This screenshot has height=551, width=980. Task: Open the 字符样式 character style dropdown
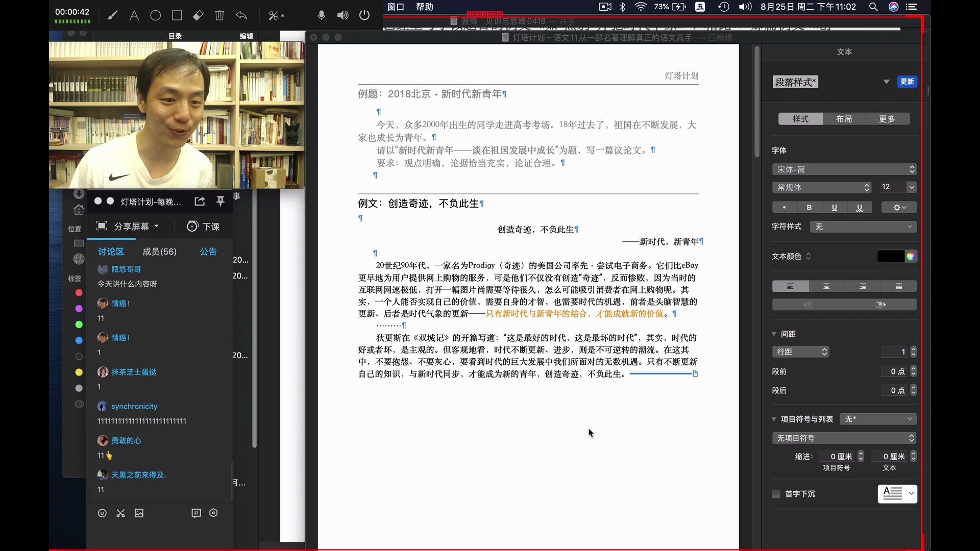(x=863, y=227)
